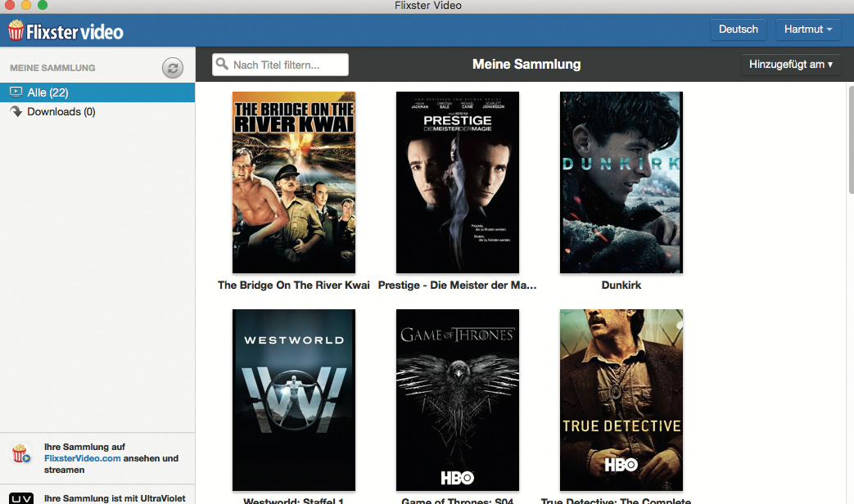854x504 pixels.
Task: Click into the Nach Titel filtern field
Action: 287,65
